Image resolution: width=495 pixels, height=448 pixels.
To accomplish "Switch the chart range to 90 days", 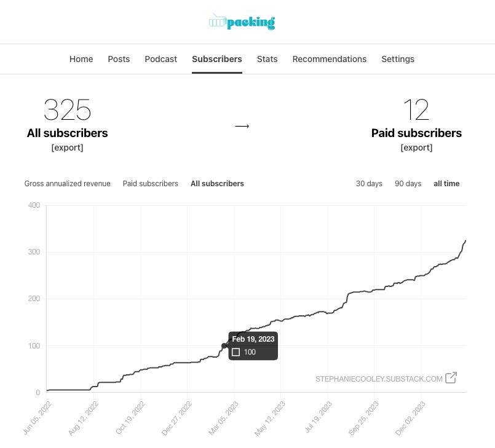I will tap(408, 183).
